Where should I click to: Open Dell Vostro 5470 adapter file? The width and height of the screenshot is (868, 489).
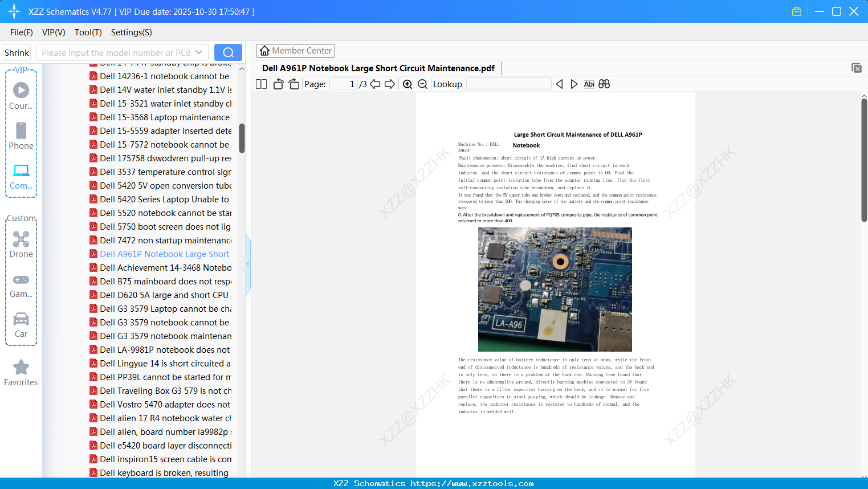click(160, 405)
